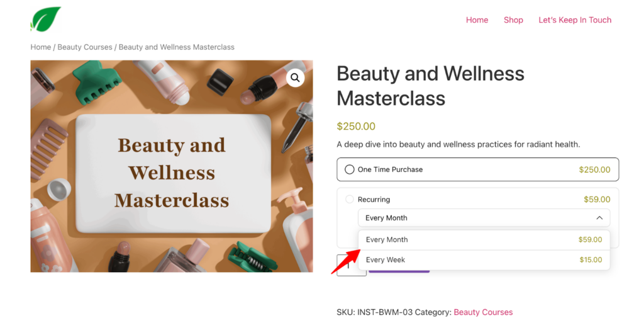Open Shop in the top navigation
This screenshot has height=325, width=644.
513,20
